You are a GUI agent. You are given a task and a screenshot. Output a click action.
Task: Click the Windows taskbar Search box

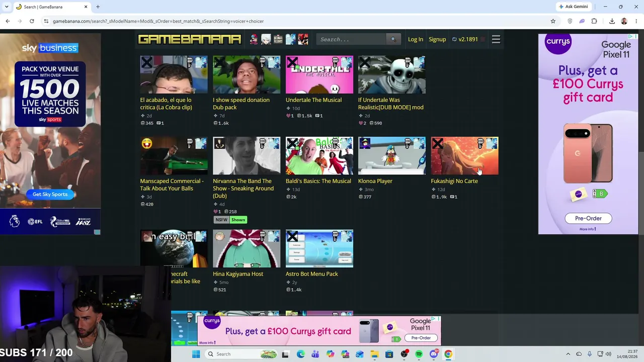(242, 354)
